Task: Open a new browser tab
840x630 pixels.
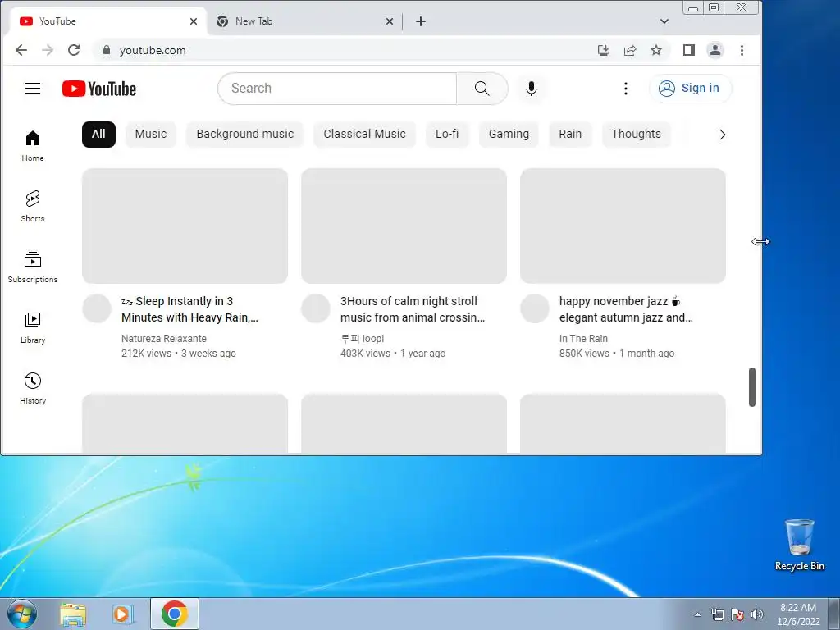Action: (x=421, y=21)
